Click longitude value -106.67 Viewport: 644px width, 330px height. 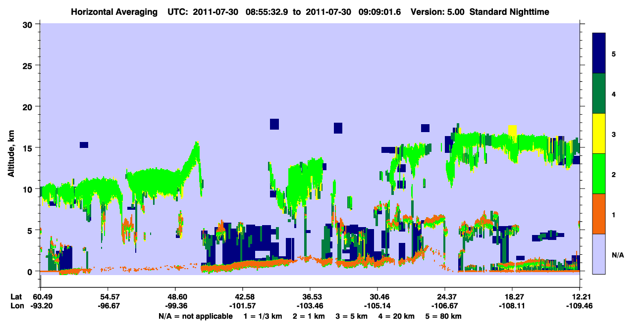pyautogui.click(x=445, y=306)
